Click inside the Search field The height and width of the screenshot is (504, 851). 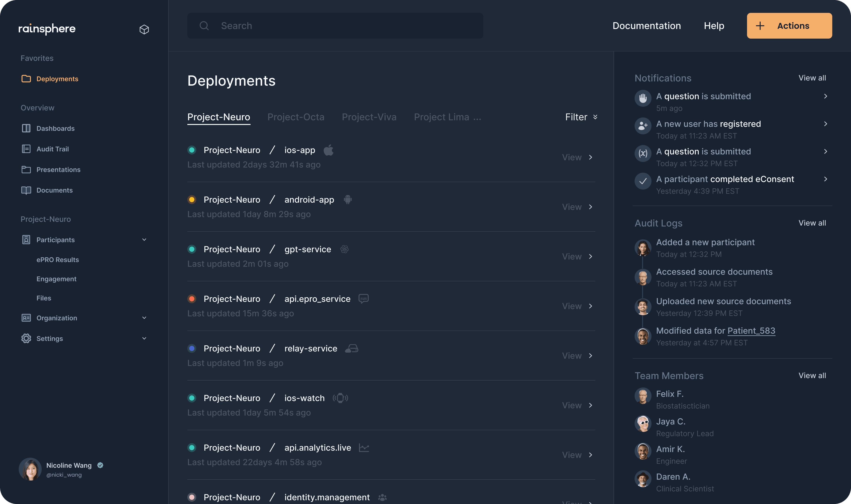(x=335, y=26)
